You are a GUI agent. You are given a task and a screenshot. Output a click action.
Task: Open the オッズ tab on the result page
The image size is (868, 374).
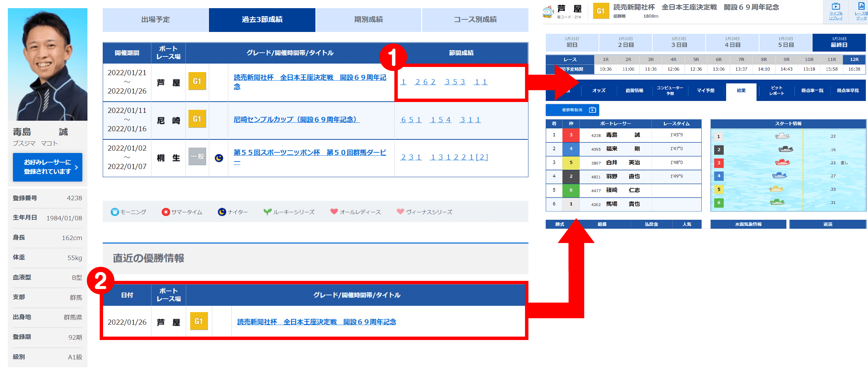(599, 90)
